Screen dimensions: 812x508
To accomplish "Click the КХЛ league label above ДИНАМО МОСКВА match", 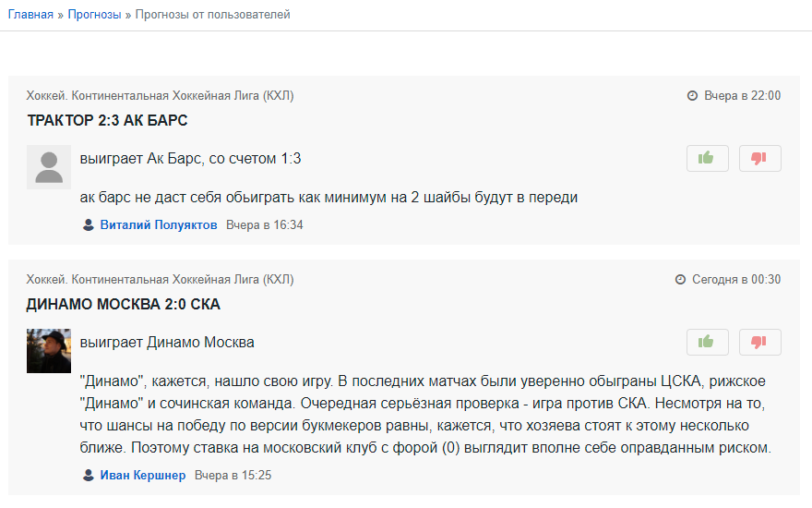I will [161, 279].
